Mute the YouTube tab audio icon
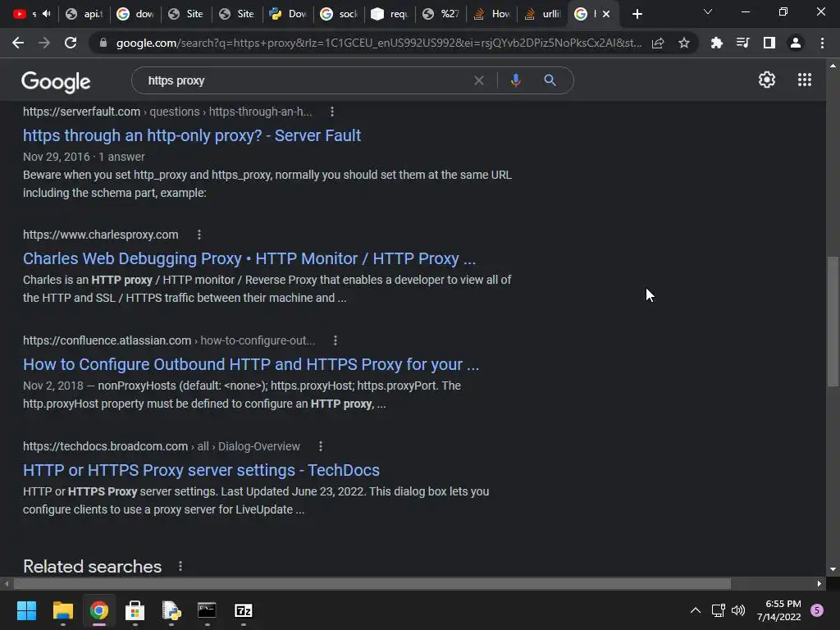This screenshot has width=840, height=630. 47,14
